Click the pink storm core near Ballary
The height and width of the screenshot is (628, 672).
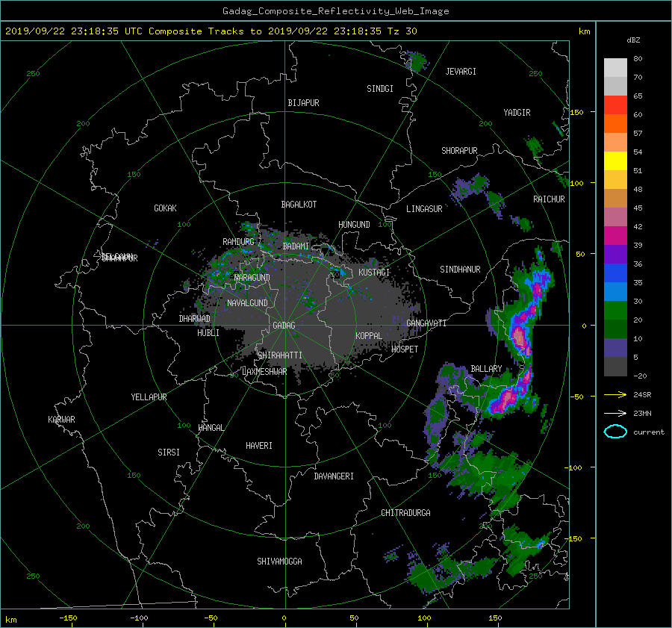pos(508,400)
